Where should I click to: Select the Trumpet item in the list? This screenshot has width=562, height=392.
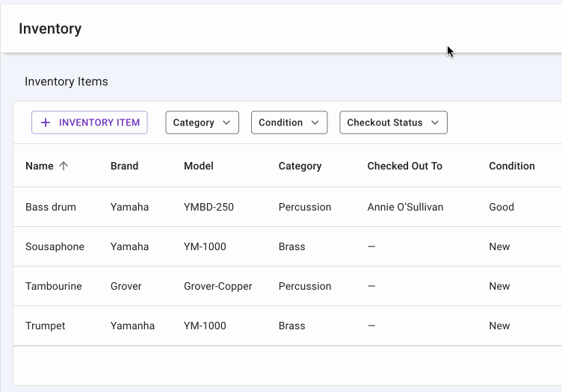(45, 326)
